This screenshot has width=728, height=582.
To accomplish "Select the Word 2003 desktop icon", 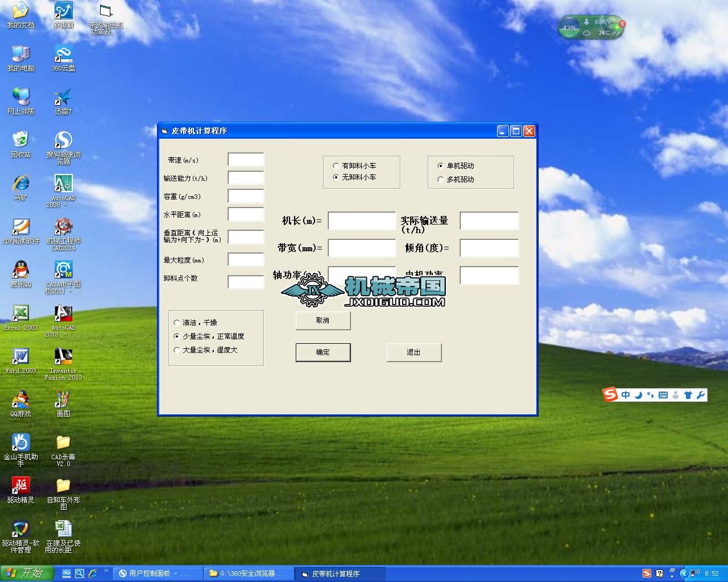I will [20, 361].
